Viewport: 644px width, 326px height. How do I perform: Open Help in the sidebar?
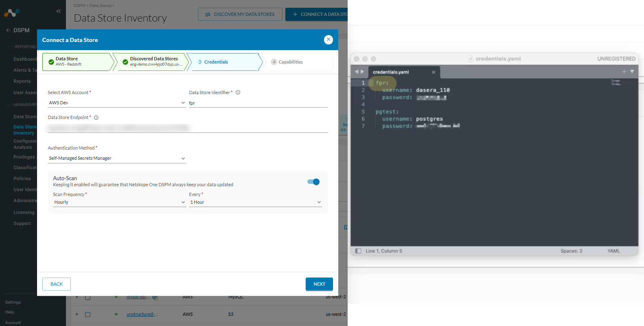tap(9, 312)
